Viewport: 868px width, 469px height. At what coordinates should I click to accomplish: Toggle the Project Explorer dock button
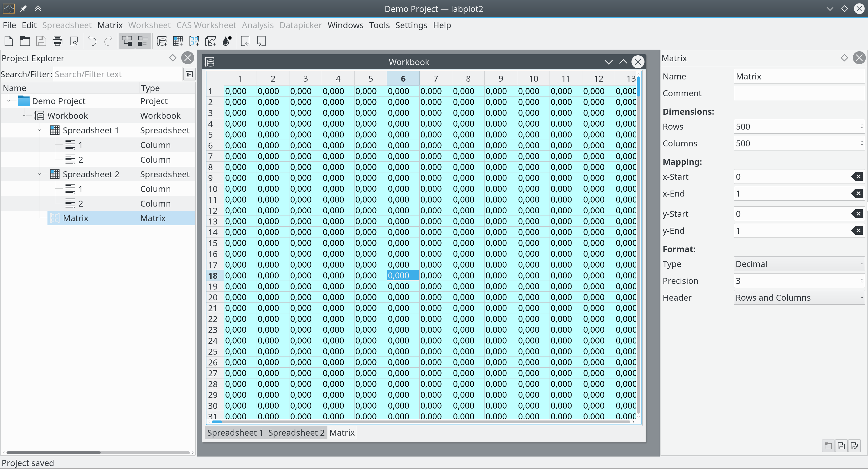click(x=127, y=41)
